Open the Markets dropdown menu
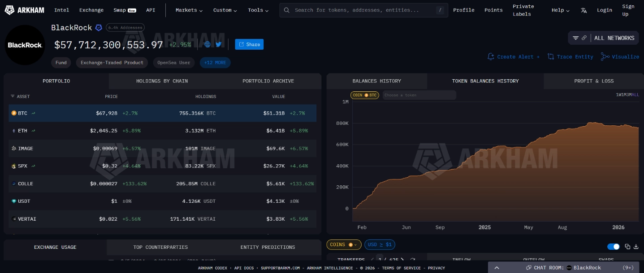Screen dimensions: 644x273 188,10
